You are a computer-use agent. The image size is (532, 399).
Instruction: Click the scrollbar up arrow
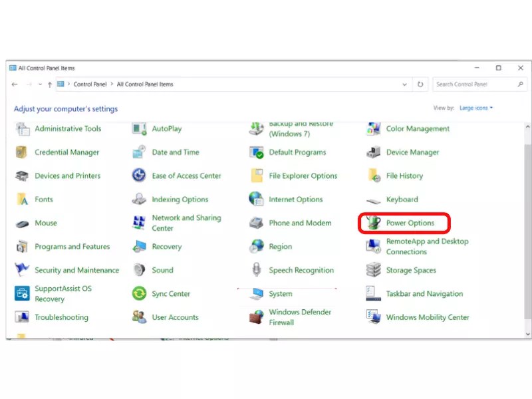point(527,127)
